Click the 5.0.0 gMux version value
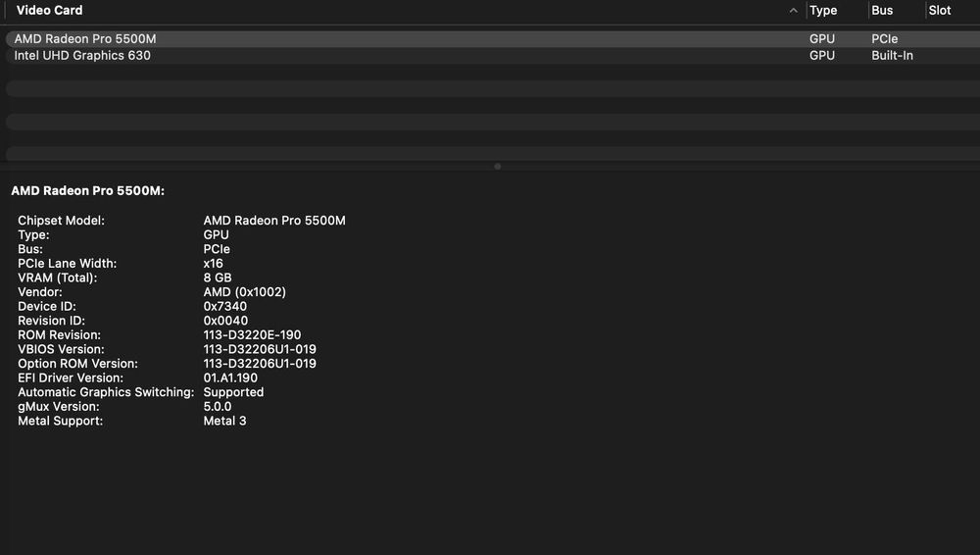980x555 pixels. 217,407
